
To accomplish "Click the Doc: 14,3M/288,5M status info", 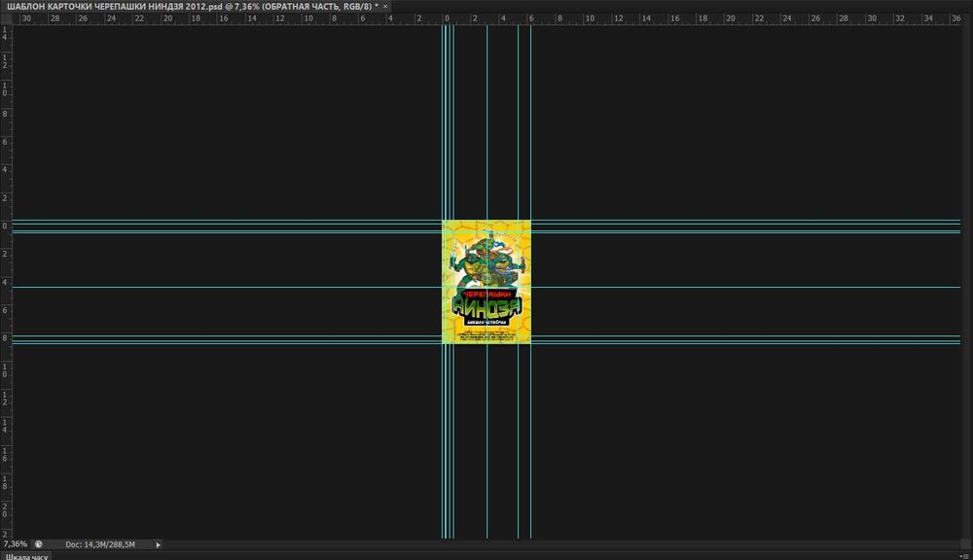I will tap(98, 544).
